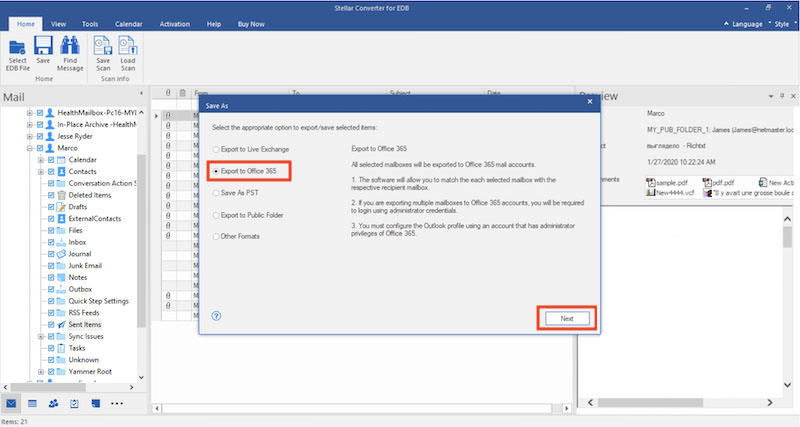This screenshot has width=800, height=427.
Task: Open the Home ribbon tab
Action: point(26,24)
